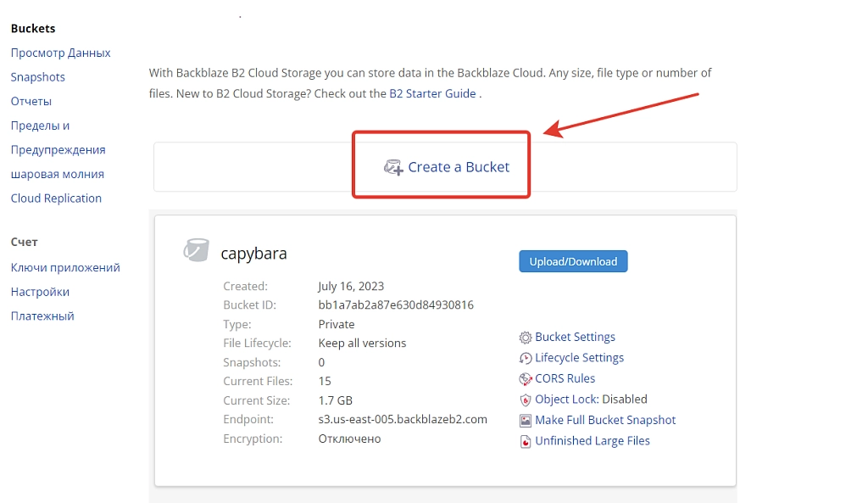Click the Endpoint: label

point(248,419)
